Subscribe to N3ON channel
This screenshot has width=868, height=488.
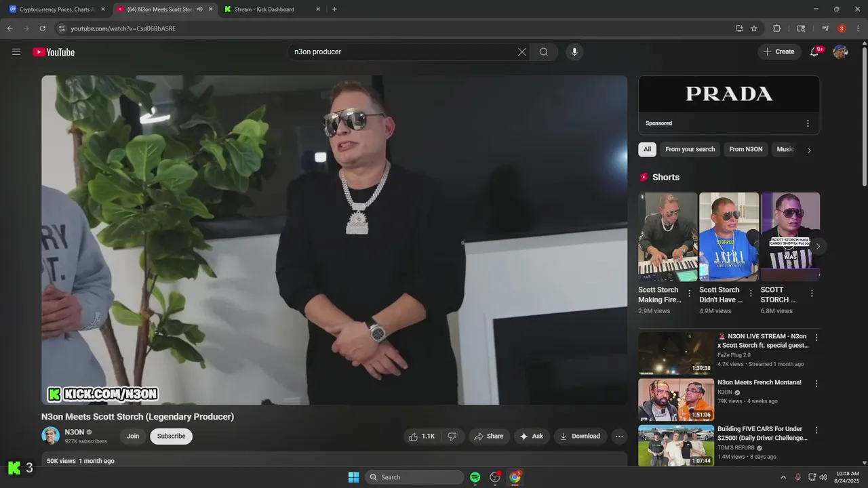tap(171, 436)
